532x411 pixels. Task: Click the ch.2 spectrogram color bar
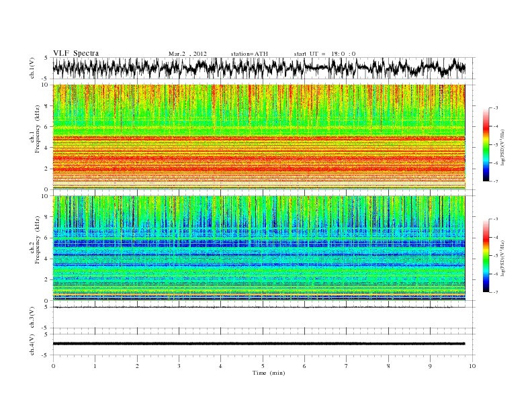486,256
